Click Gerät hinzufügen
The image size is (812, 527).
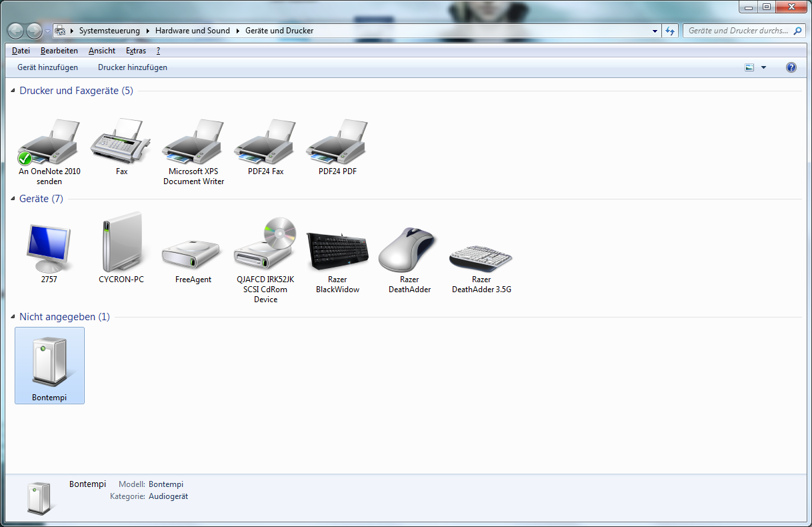click(47, 67)
